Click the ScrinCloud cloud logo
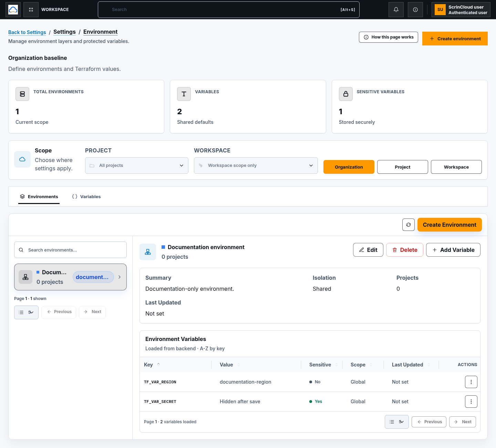This screenshot has width=496, height=448. [13, 10]
